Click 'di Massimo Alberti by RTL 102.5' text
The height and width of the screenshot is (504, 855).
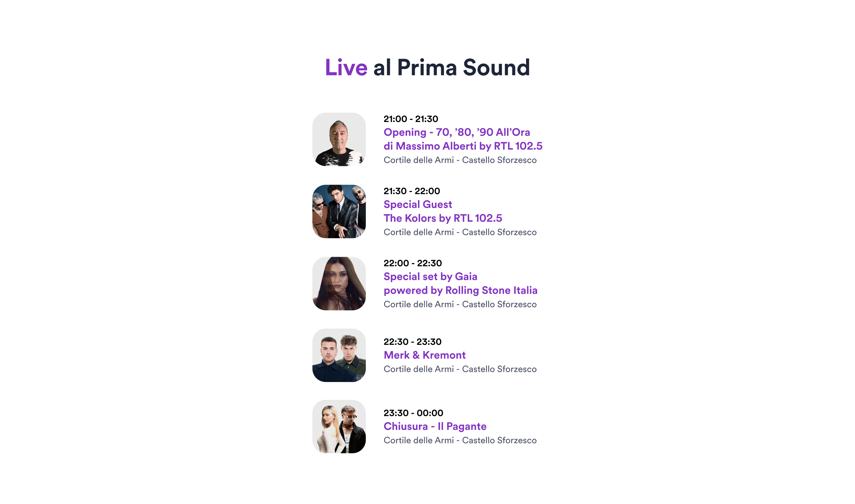(463, 146)
